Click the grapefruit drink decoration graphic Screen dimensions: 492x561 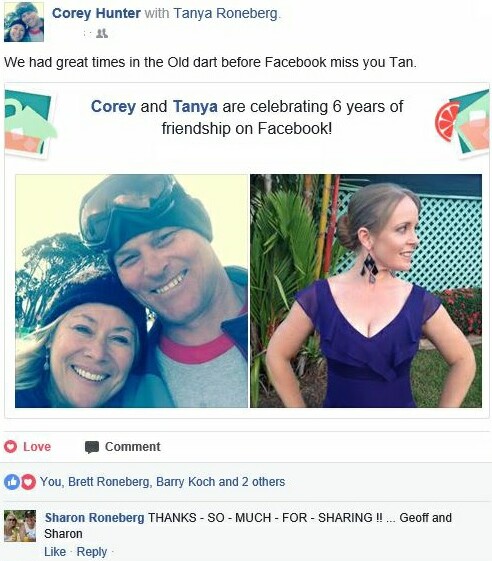pos(462,123)
